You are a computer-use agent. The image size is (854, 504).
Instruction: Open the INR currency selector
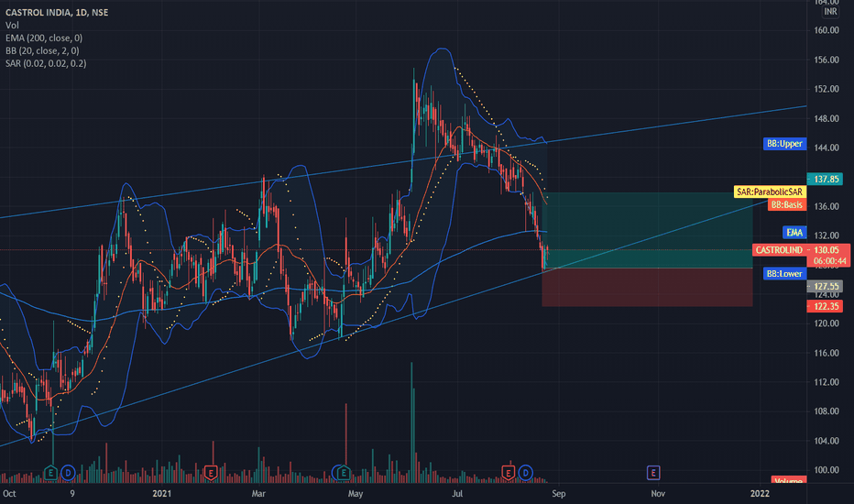pos(830,11)
